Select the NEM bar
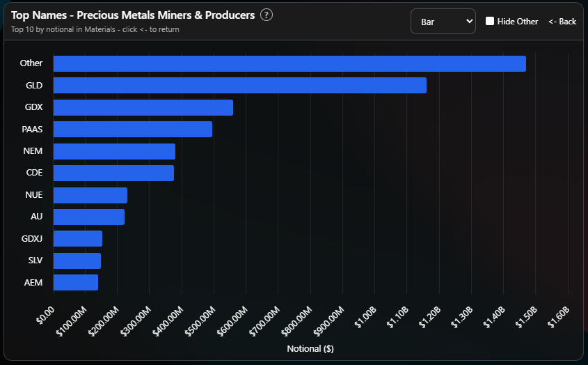Image resolution: width=588 pixels, height=365 pixels. (114, 151)
